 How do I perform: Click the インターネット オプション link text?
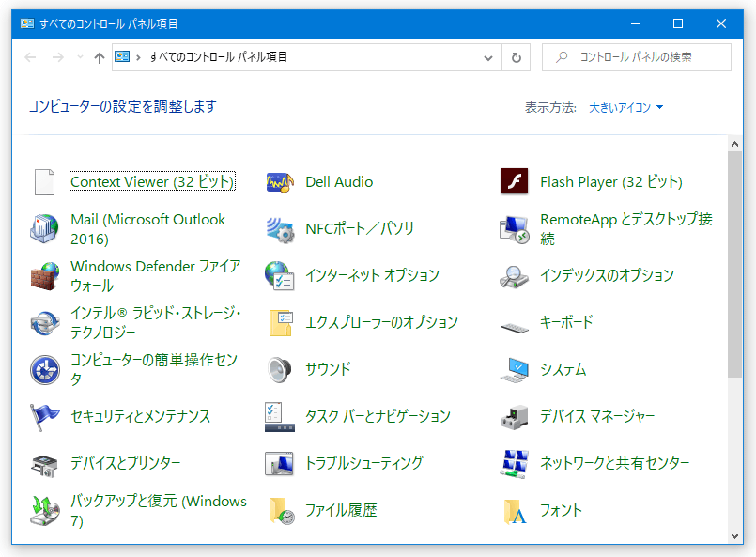coord(372,275)
